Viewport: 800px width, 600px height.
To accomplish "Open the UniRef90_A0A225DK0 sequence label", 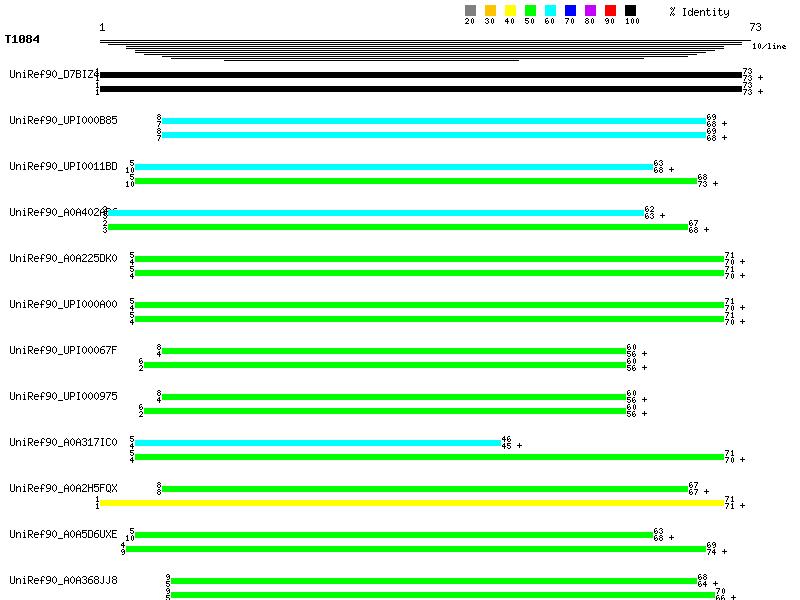I will [63, 258].
